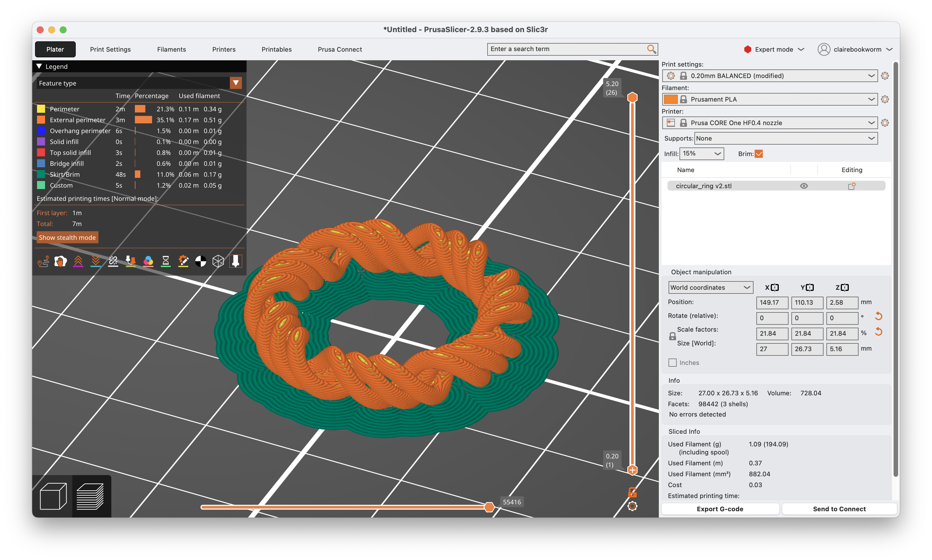Click the Export G-code button
The height and width of the screenshot is (560, 932).
pyautogui.click(x=720, y=509)
